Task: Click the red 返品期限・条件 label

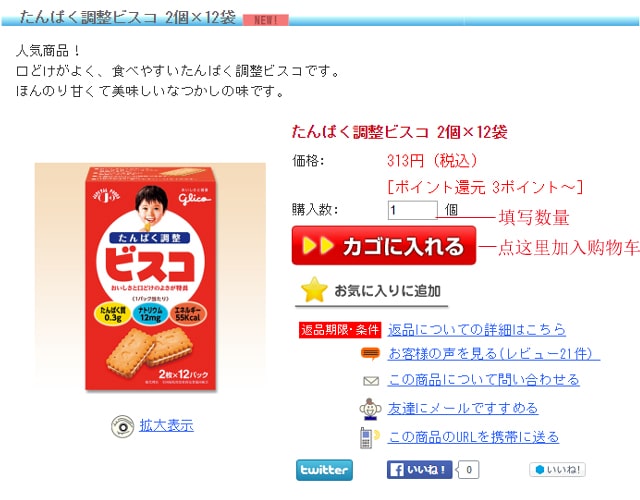Action: pyautogui.click(x=340, y=330)
